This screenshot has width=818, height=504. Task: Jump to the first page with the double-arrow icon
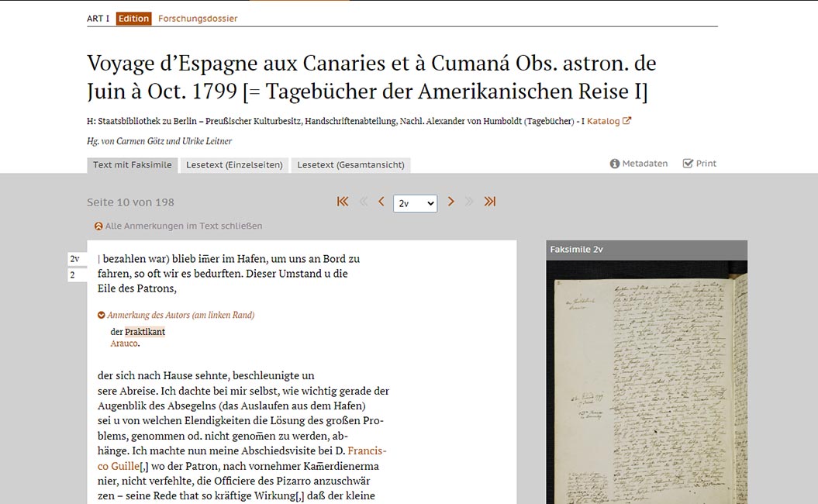342,201
